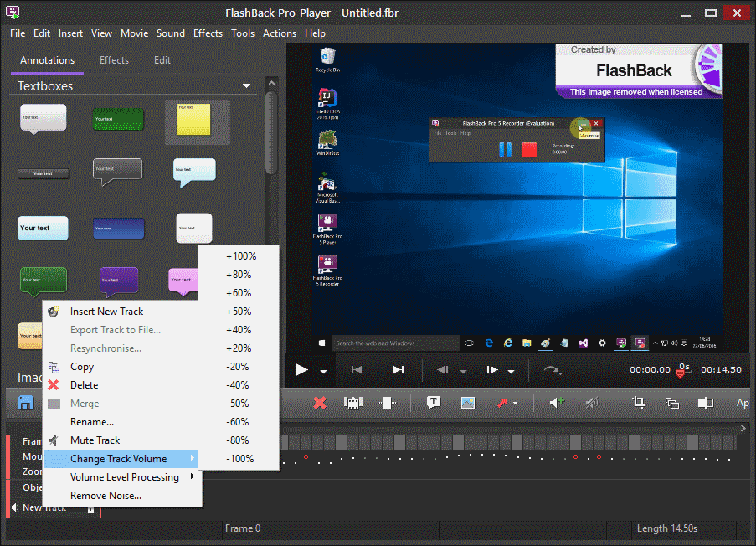The width and height of the screenshot is (756, 546).
Task: Click the split-screen rectangle icon in the toolbar
Action: tap(706, 403)
